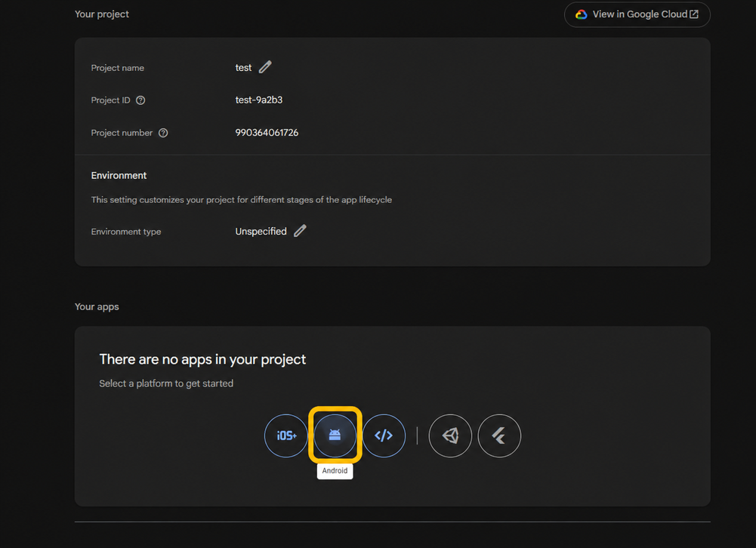Click the Project name label
Screen dimensions: 756x548
click(118, 68)
